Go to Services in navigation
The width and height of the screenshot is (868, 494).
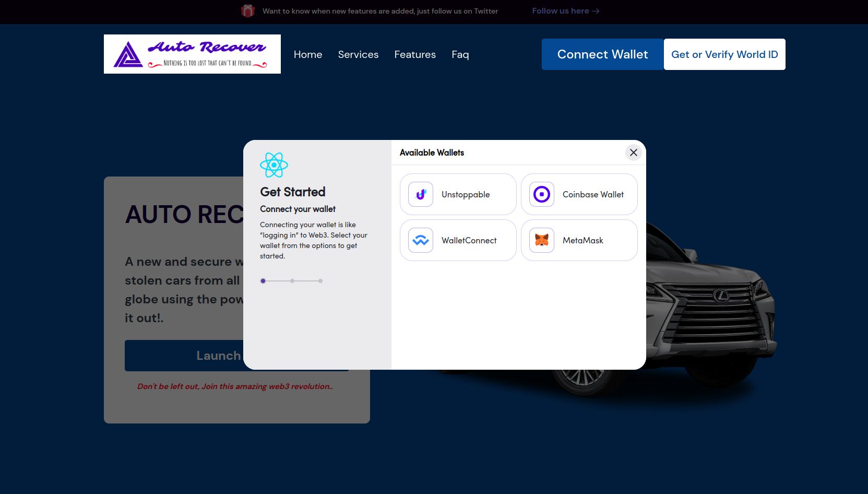tap(358, 54)
